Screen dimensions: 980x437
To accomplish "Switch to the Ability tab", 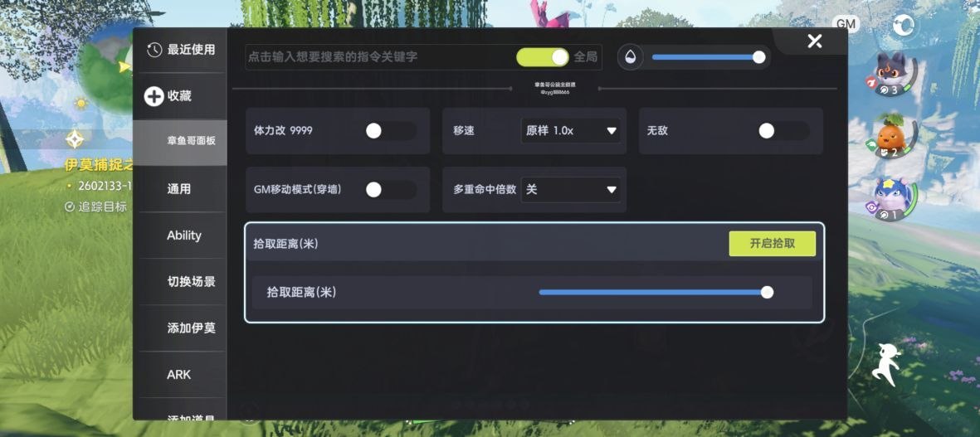I will 180,235.
